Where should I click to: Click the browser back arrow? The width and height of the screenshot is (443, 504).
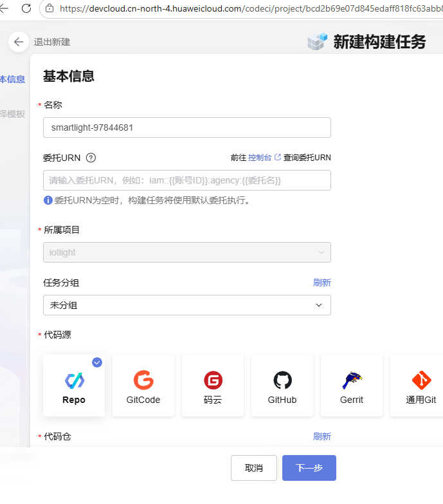tap(4, 8)
